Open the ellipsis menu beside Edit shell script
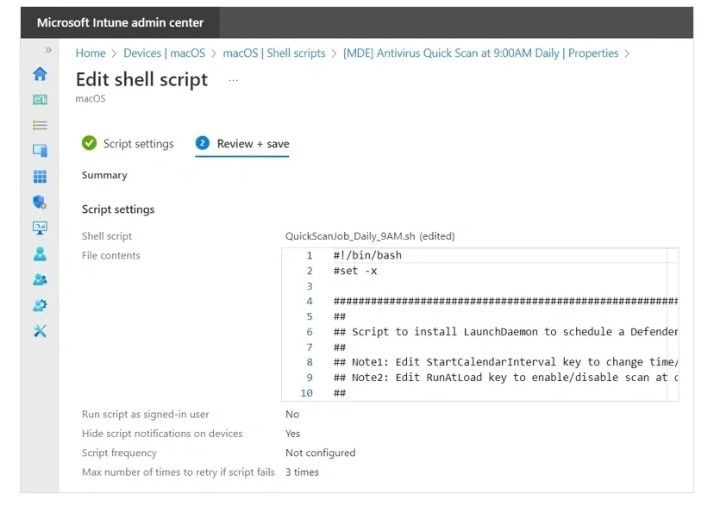Image resolution: width=720 pixels, height=513 pixels. tap(233, 80)
